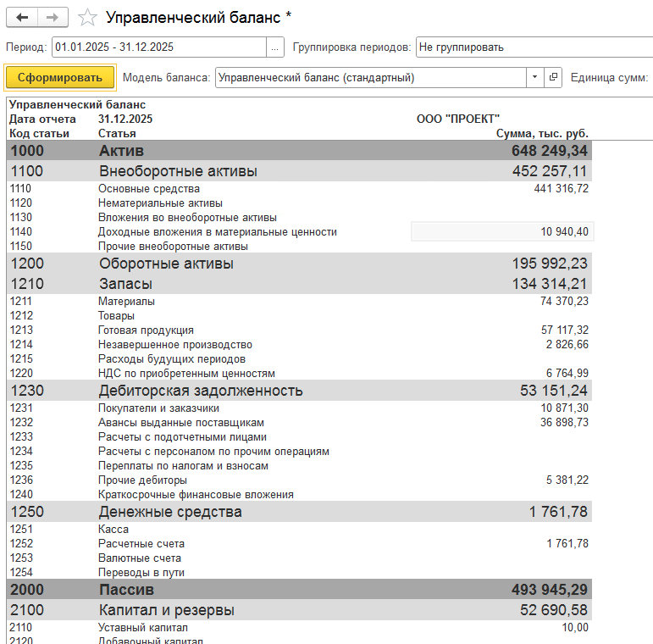Click the selected cell 10 940,40

tap(502, 231)
